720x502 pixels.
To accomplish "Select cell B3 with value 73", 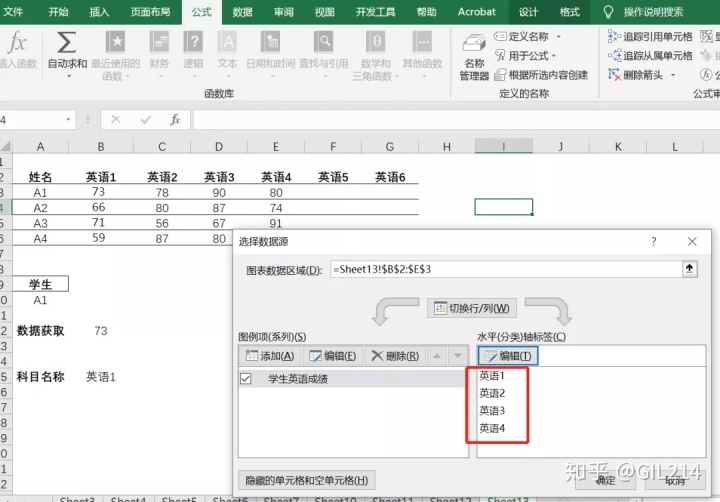I will coord(100,192).
